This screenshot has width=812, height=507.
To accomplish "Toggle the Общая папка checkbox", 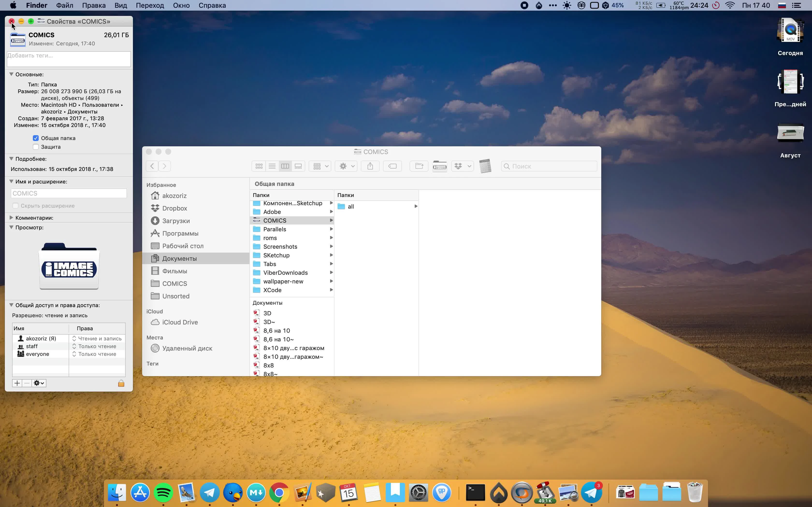I will click(36, 138).
